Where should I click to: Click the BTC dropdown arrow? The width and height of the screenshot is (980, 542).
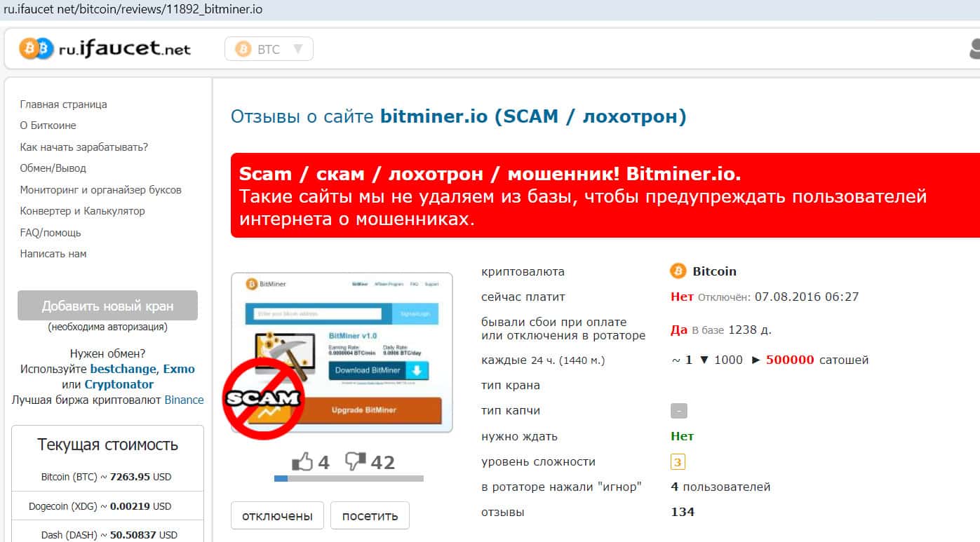tap(297, 49)
